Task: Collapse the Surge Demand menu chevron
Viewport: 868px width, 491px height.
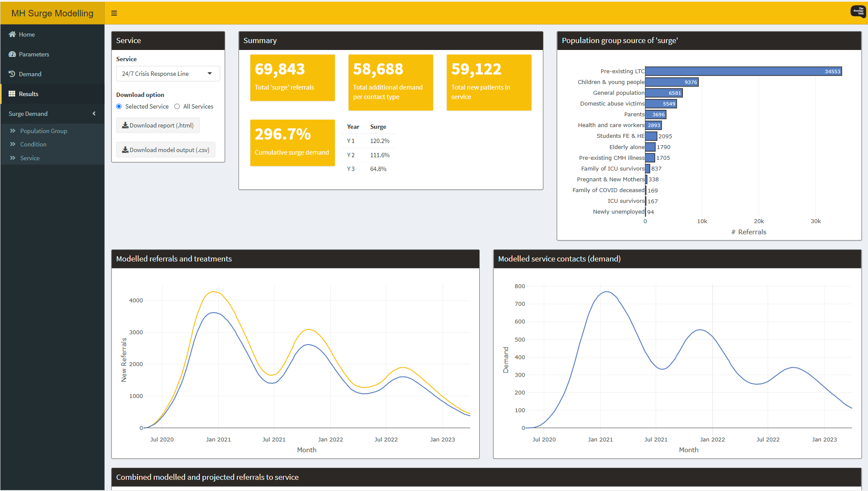Action: pos(94,114)
